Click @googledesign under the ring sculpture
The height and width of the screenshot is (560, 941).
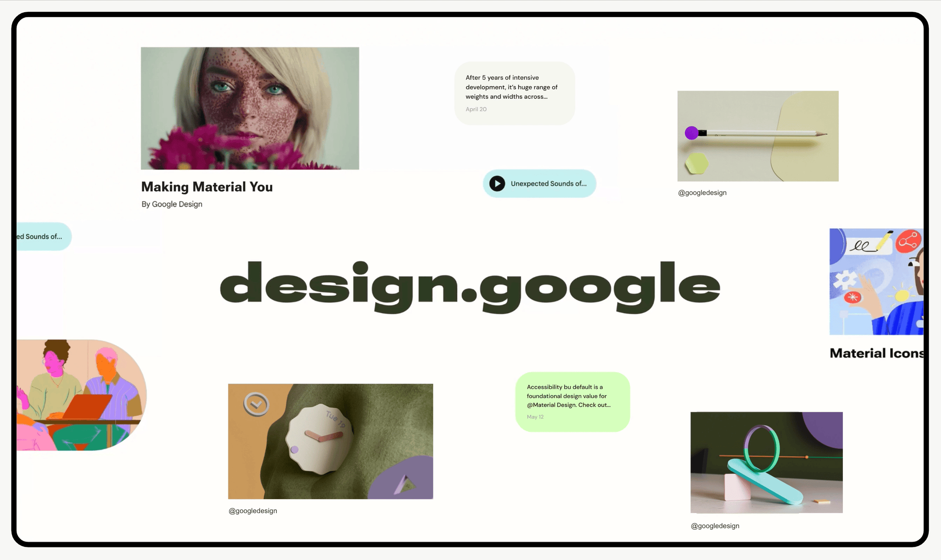[715, 526]
